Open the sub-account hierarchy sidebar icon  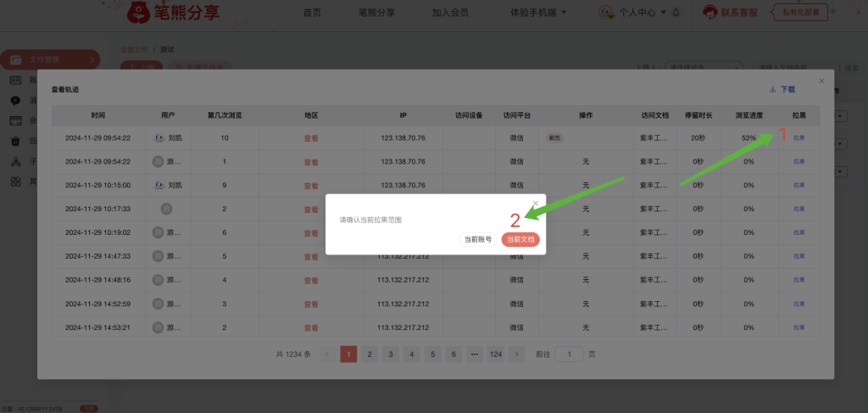click(x=16, y=162)
